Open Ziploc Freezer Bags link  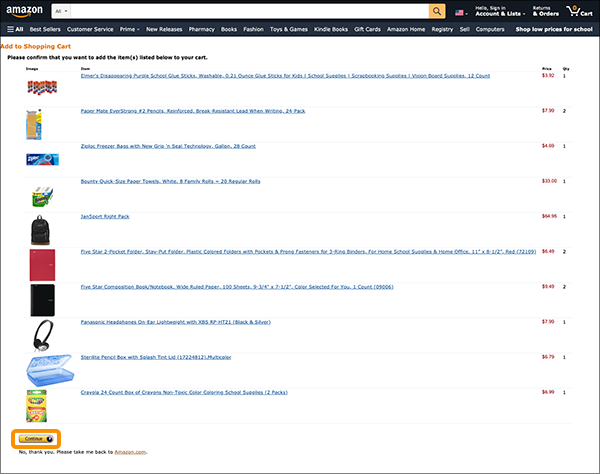click(168, 146)
